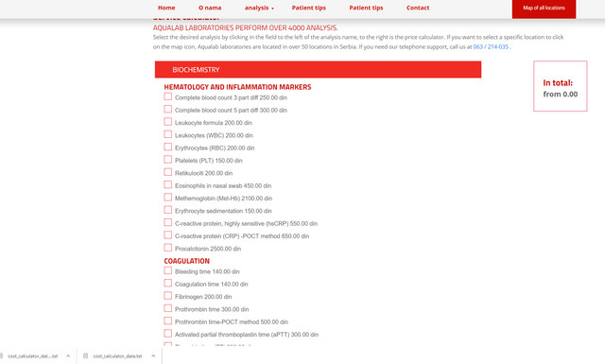Select the Fibrinogen checkbox
The image size is (605, 364).
click(x=168, y=296)
